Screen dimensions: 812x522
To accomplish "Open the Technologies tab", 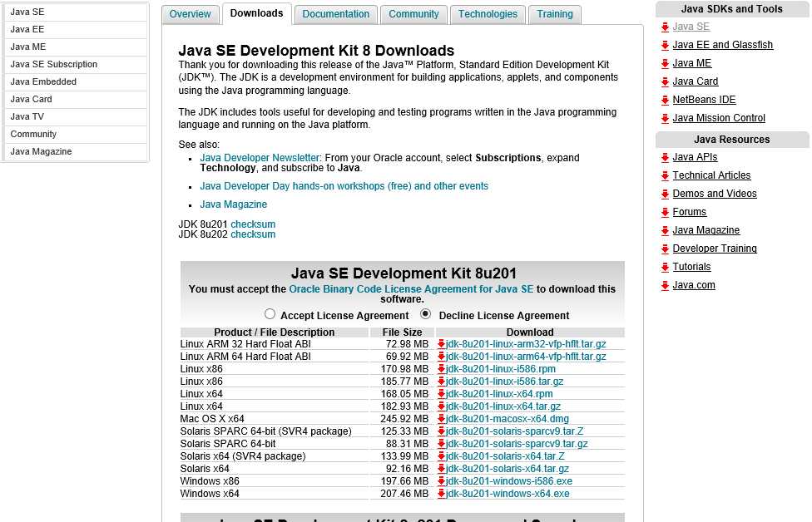I will 488,14.
